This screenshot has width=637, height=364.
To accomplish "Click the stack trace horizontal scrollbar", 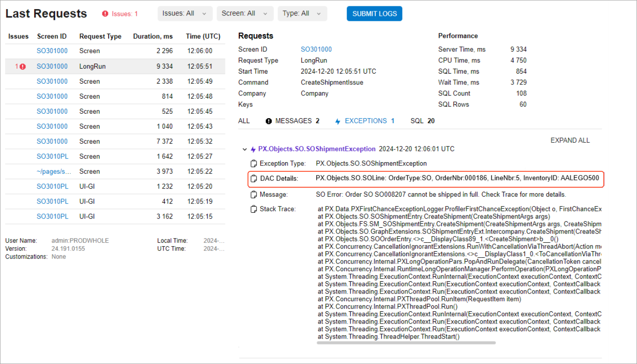I will click(406, 343).
